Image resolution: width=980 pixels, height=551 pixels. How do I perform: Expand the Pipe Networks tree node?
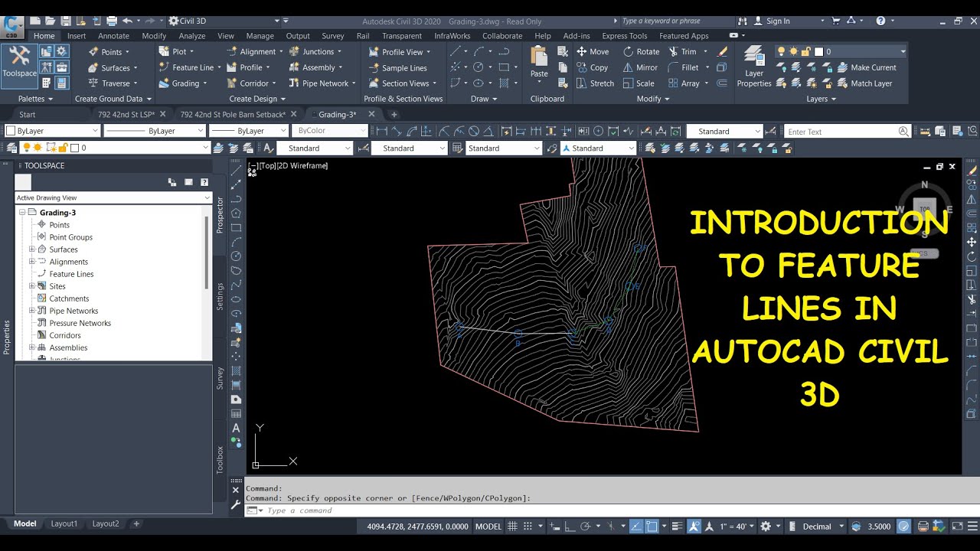point(32,311)
